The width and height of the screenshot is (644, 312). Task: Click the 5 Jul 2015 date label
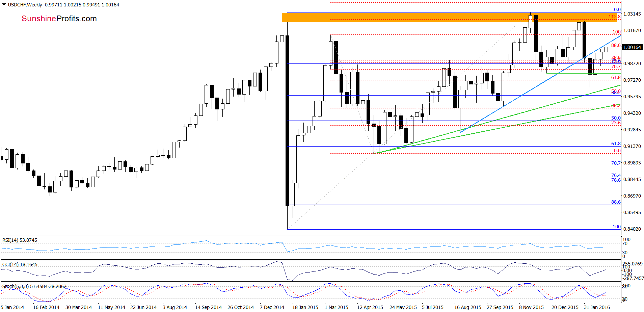433,307
